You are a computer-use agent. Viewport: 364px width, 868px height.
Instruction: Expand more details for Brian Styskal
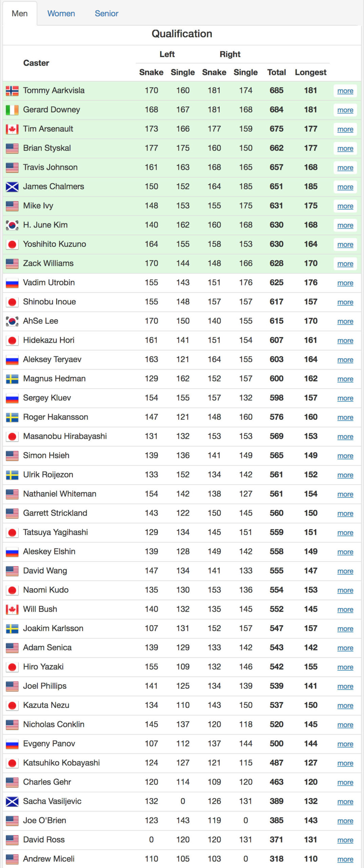345,149
